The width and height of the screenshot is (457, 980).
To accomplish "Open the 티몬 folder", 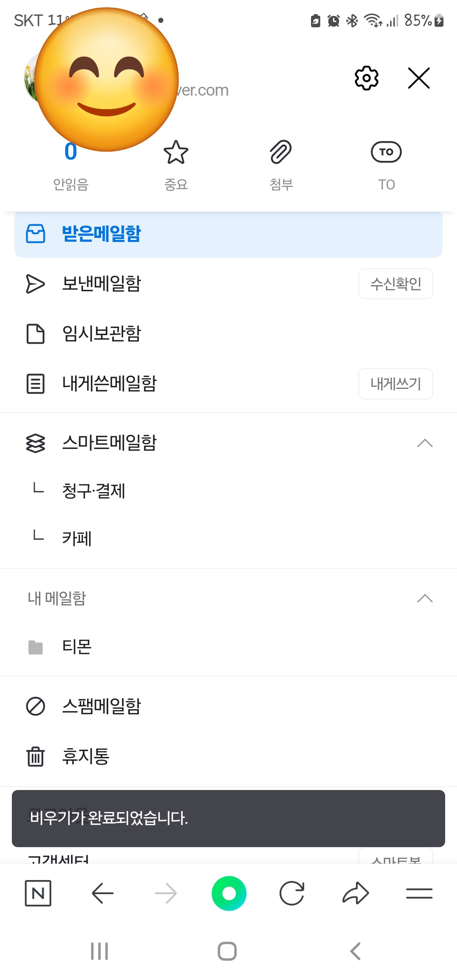I will click(x=77, y=647).
